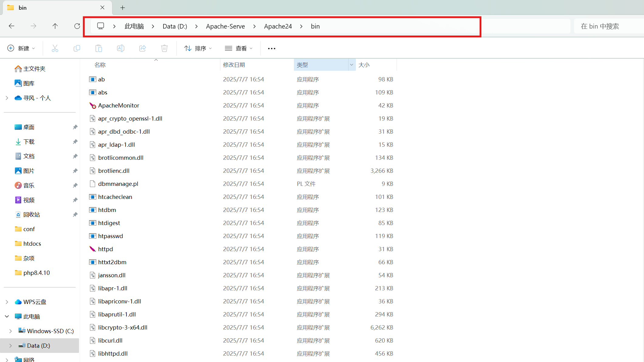
Task: Copy files using the copy icon
Action: pos(77,48)
